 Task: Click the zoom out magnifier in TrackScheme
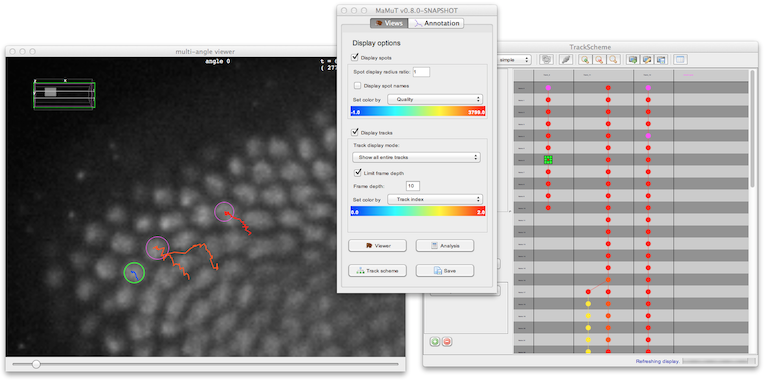click(598, 60)
